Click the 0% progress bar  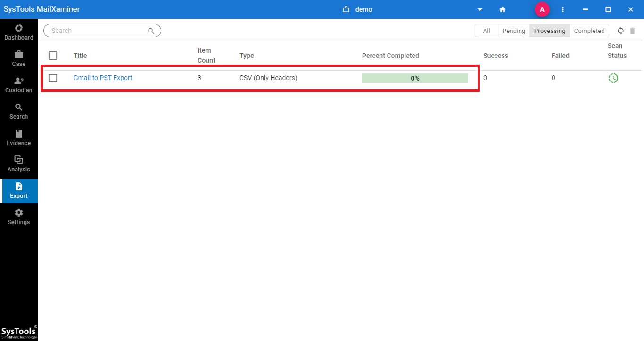point(415,78)
